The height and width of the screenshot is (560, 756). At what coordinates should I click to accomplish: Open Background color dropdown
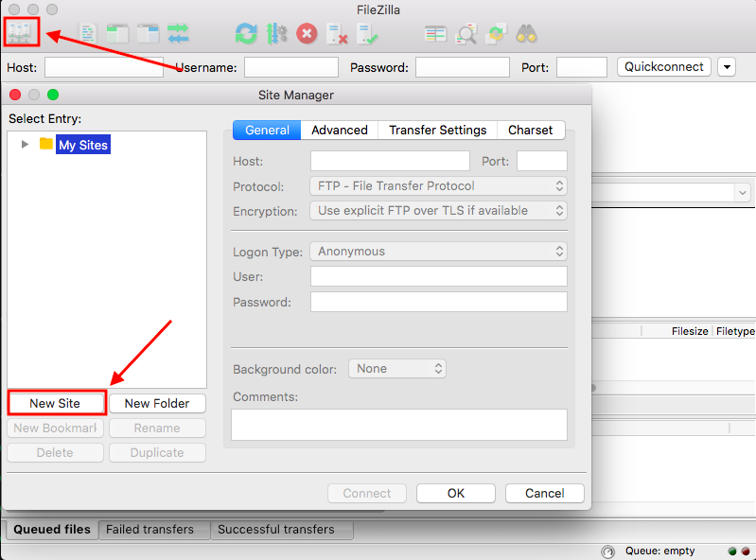coord(397,369)
